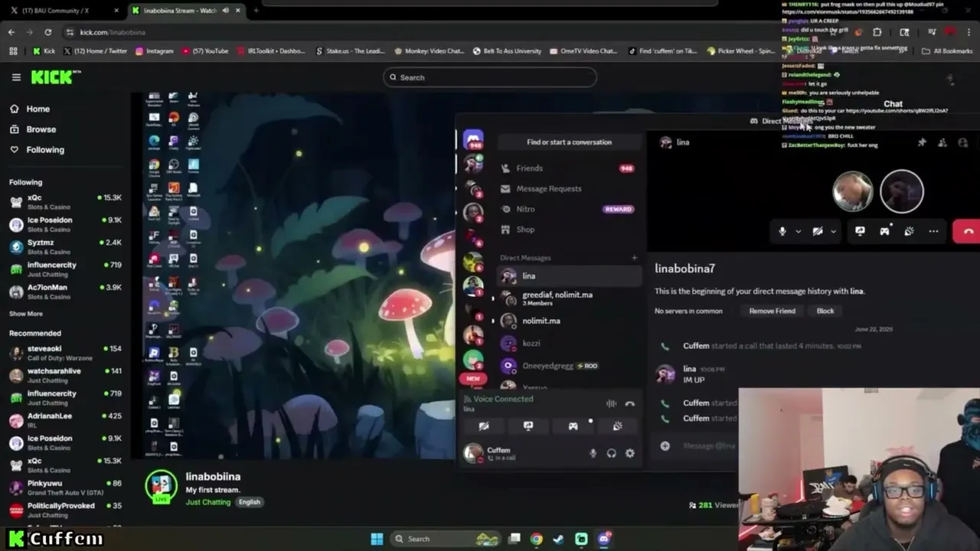Viewport: 980px width, 551px height.
Task: Focus the Find or start a conversation box
Action: 569,142
